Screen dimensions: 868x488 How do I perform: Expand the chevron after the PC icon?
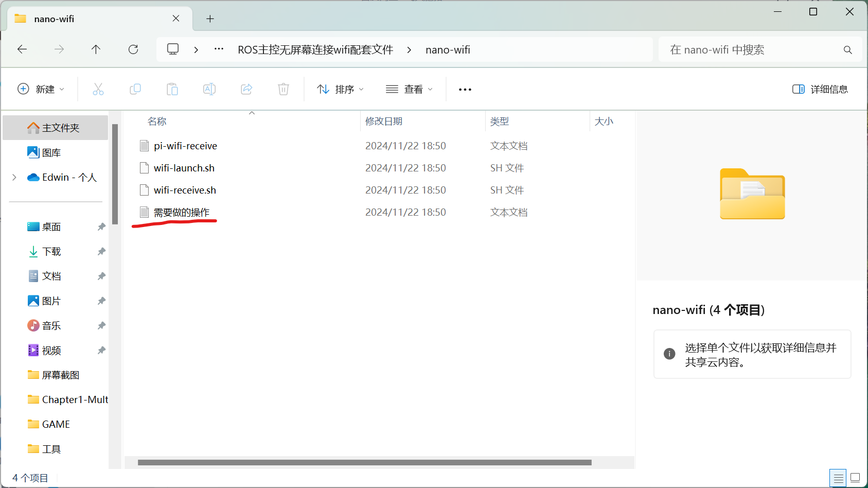click(196, 50)
